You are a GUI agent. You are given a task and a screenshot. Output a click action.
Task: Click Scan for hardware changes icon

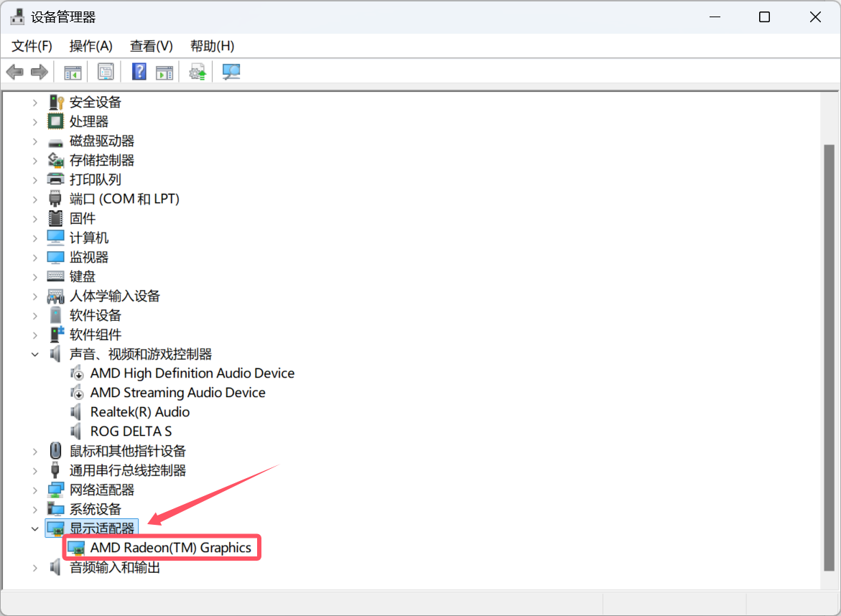tap(231, 72)
